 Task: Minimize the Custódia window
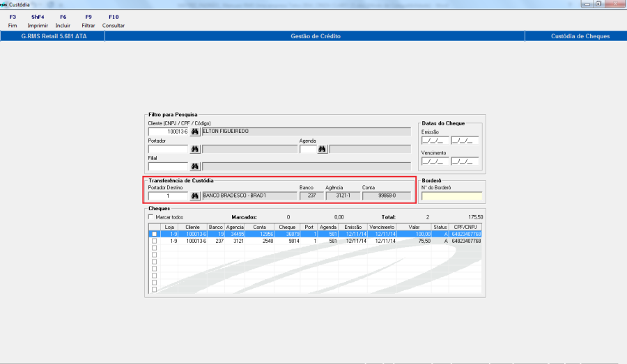tap(587, 4)
